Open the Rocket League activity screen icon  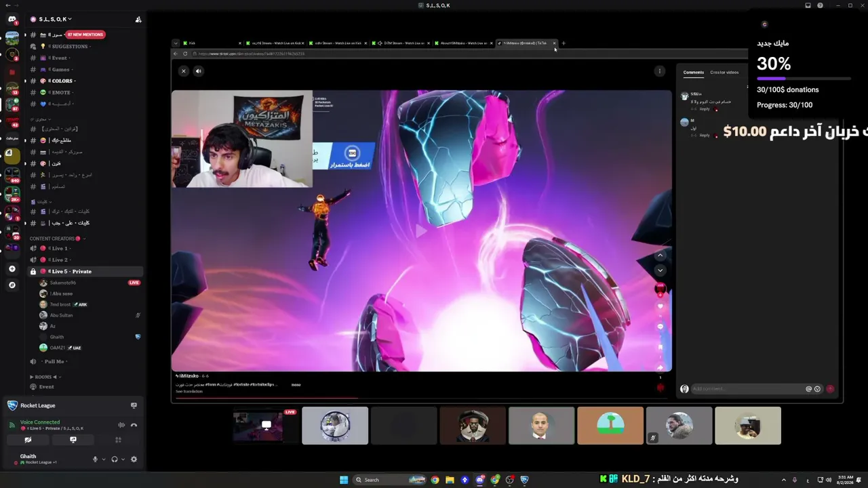134,405
